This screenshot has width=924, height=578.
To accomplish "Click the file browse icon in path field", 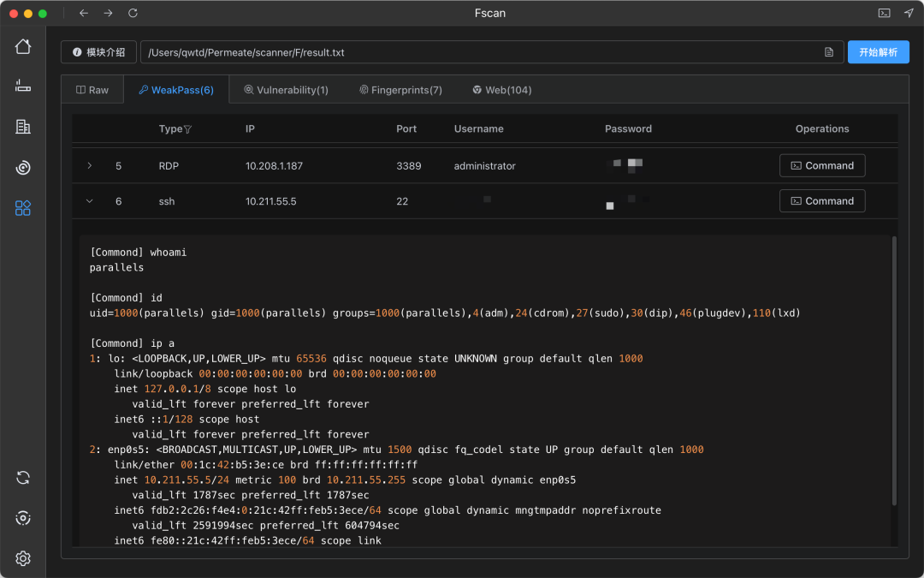I will (x=829, y=52).
